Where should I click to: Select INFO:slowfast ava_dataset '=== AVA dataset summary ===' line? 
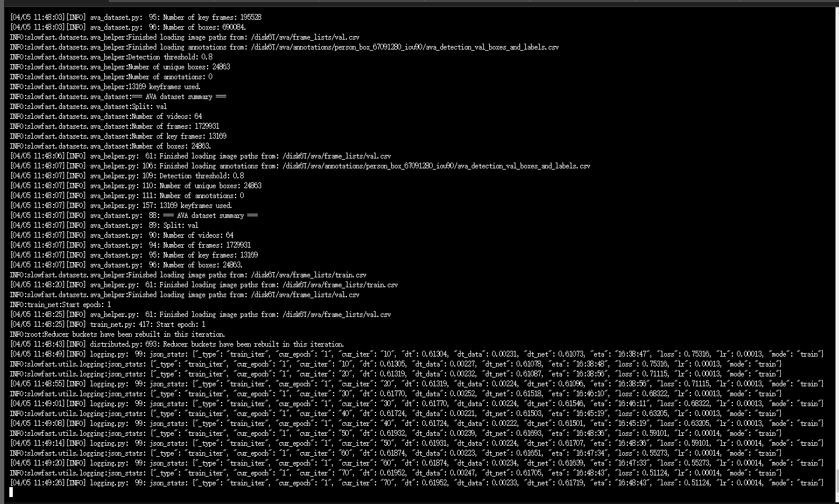pyautogui.click(x=118, y=97)
